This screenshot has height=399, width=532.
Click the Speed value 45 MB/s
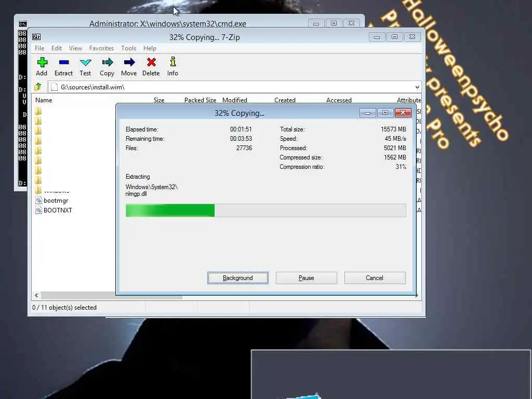click(x=395, y=139)
